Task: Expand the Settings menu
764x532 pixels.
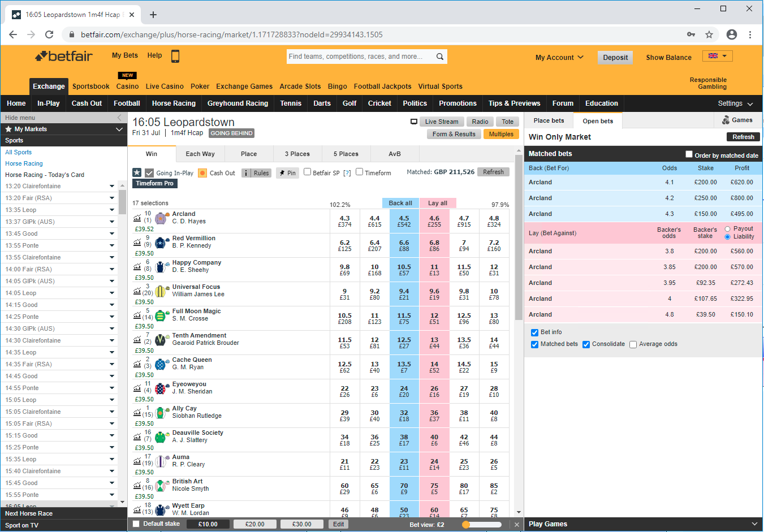Action: 735,103
